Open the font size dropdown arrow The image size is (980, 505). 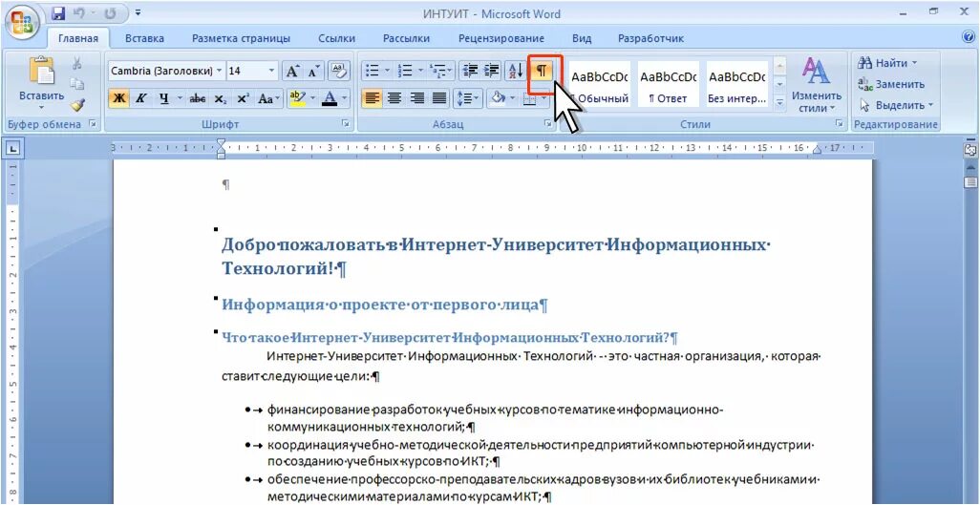pos(272,71)
